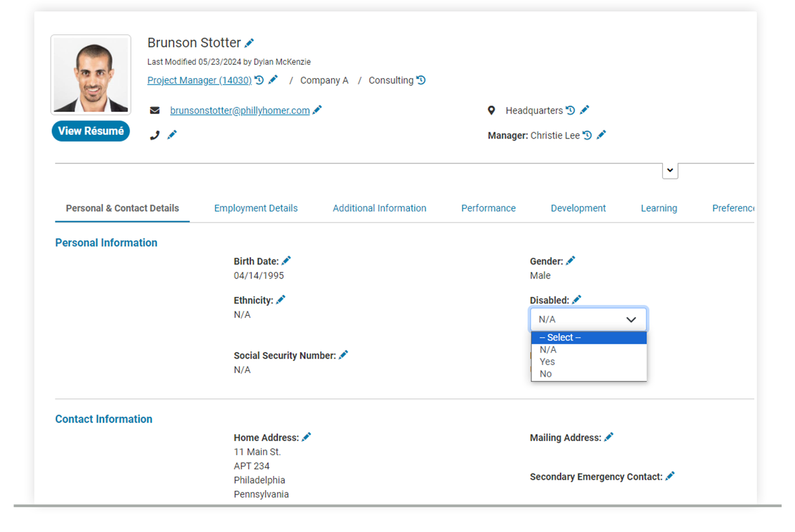Edit the Home Address

[306, 437]
